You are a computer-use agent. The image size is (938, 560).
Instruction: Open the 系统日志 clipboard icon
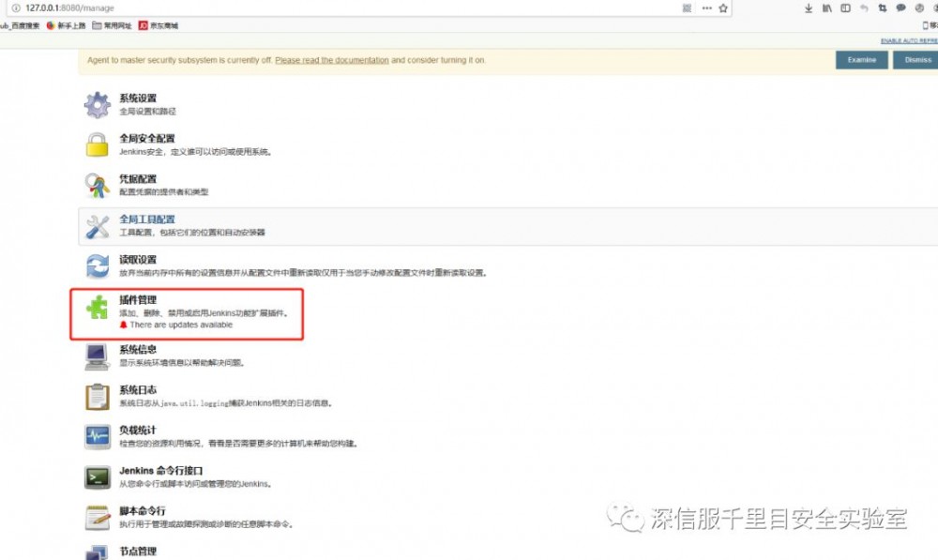coord(97,397)
